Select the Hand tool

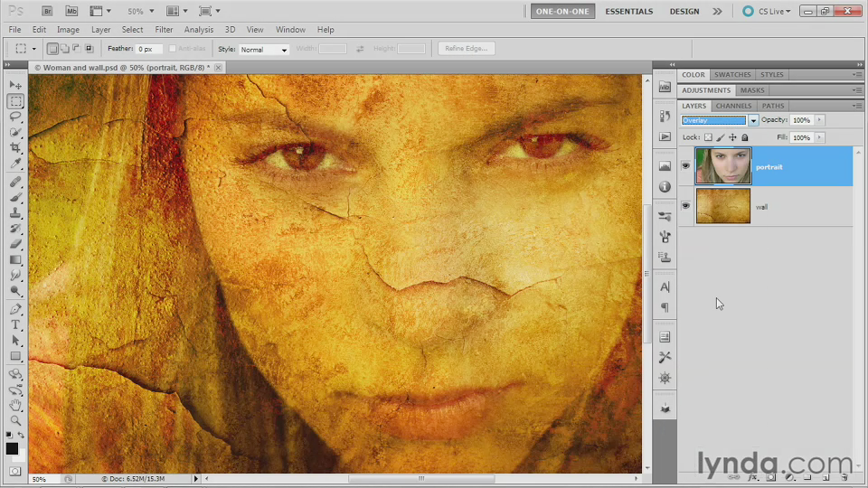coord(15,406)
